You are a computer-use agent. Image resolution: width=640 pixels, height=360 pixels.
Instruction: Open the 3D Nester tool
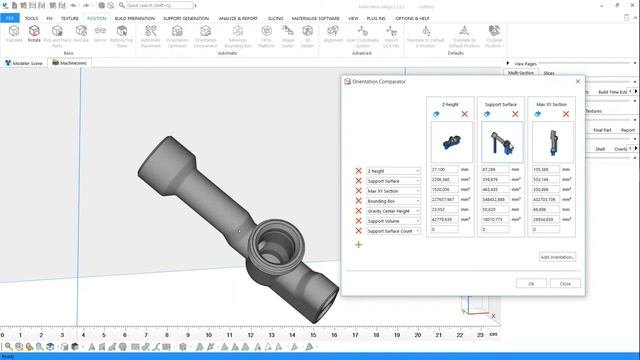(307, 36)
